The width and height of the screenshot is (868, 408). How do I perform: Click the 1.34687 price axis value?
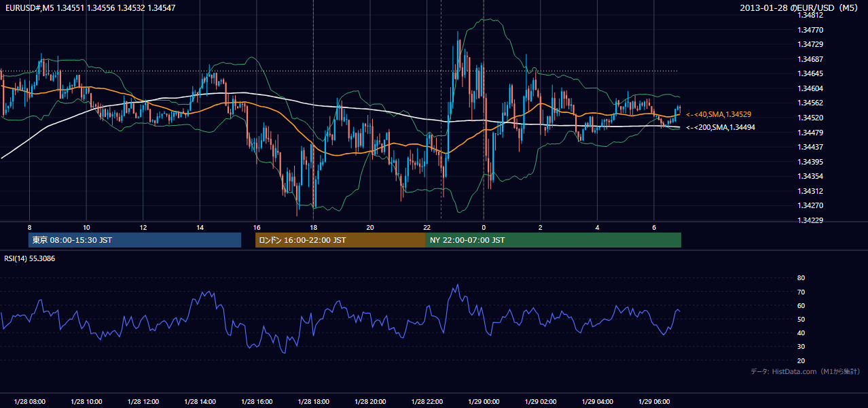[x=811, y=59]
